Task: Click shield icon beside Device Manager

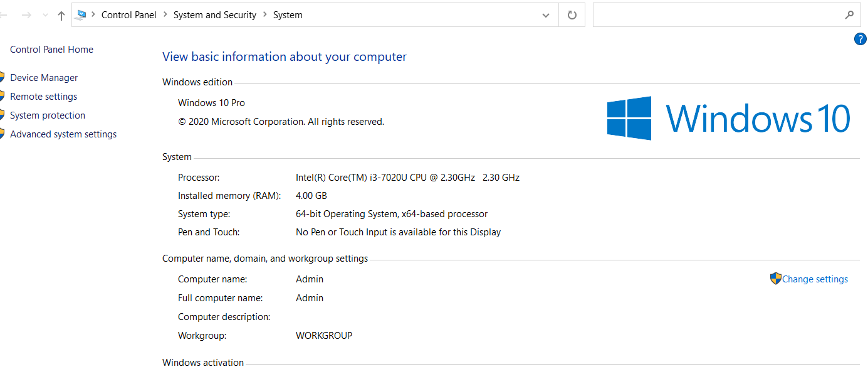Action: pos(3,78)
